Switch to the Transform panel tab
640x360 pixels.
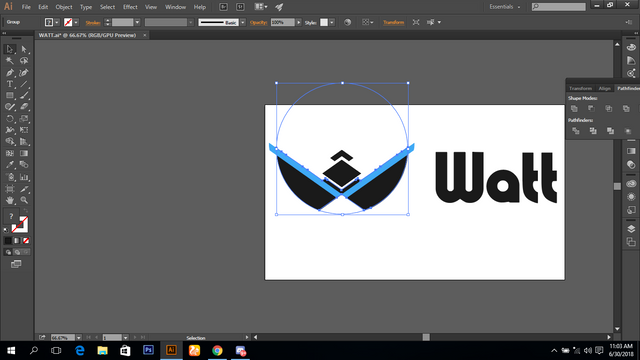click(580, 89)
